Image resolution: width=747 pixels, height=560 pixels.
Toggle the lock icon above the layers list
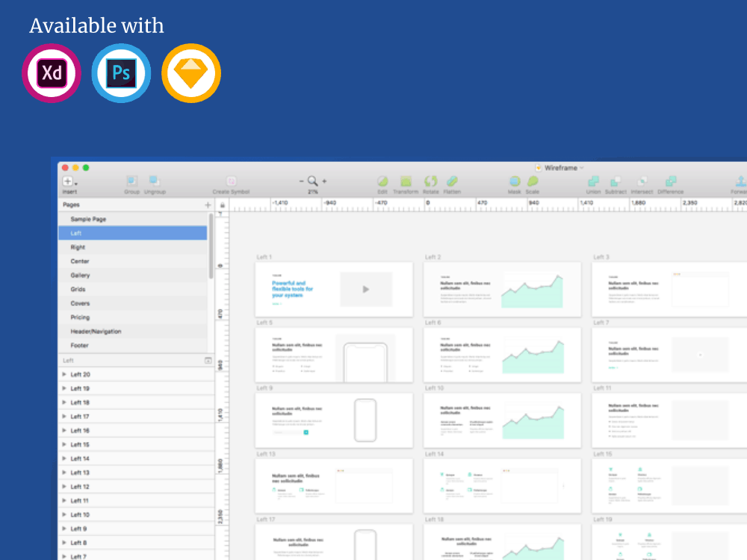223,204
